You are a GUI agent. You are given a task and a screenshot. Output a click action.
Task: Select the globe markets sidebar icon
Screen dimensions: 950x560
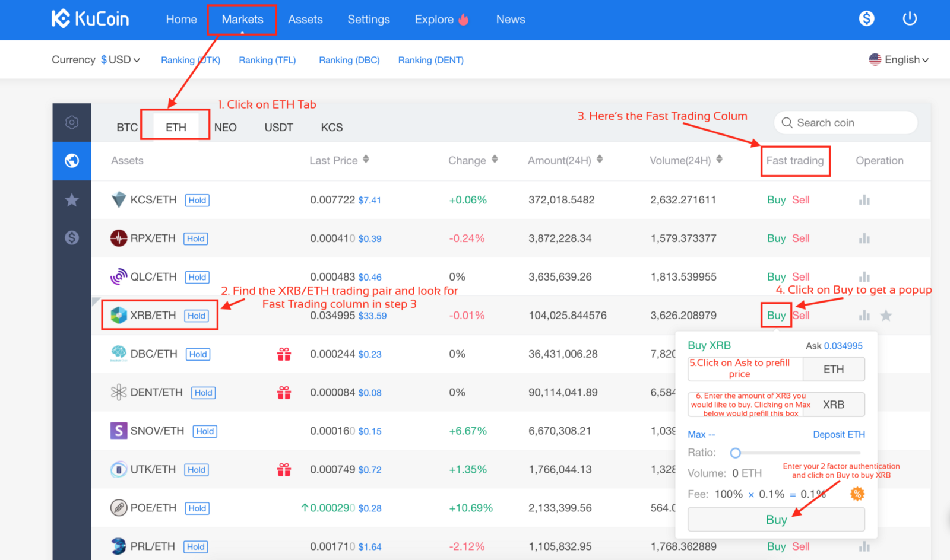click(x=72, y=161)
